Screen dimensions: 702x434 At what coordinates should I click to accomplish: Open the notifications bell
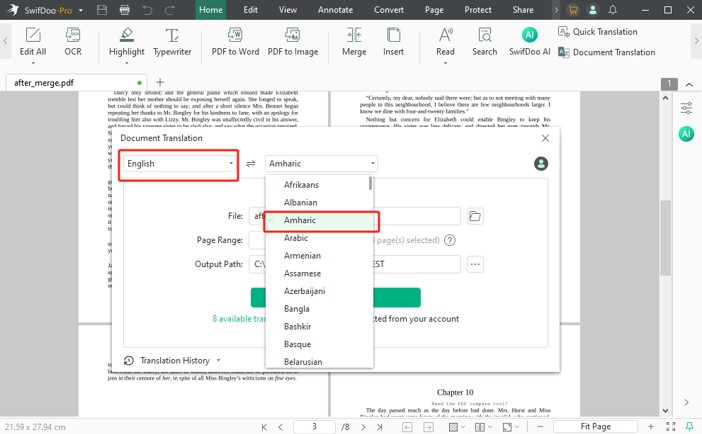click(x=613, y=10)
